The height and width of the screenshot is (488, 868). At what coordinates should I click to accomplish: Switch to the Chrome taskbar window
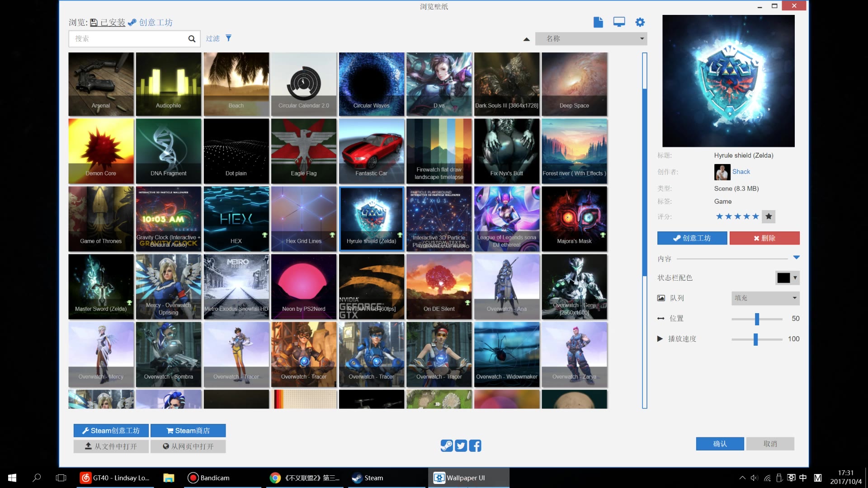(x=305, y=478)
